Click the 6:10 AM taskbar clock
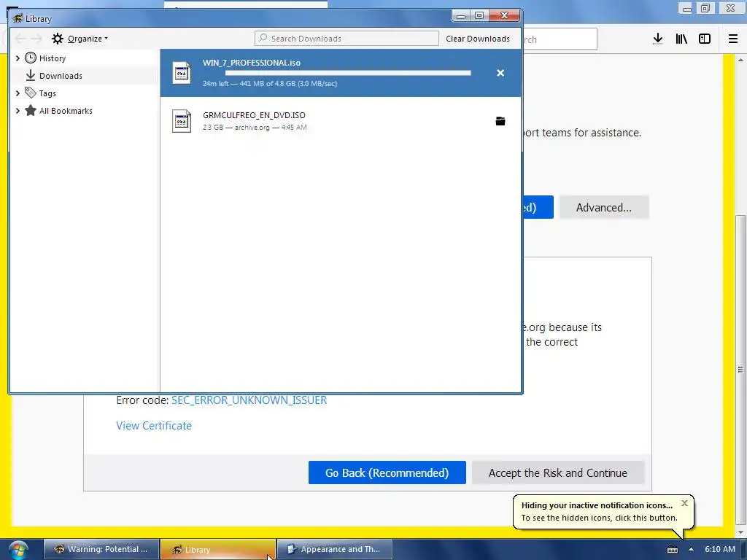Screen dimensions: 747x560 (720, 549)
